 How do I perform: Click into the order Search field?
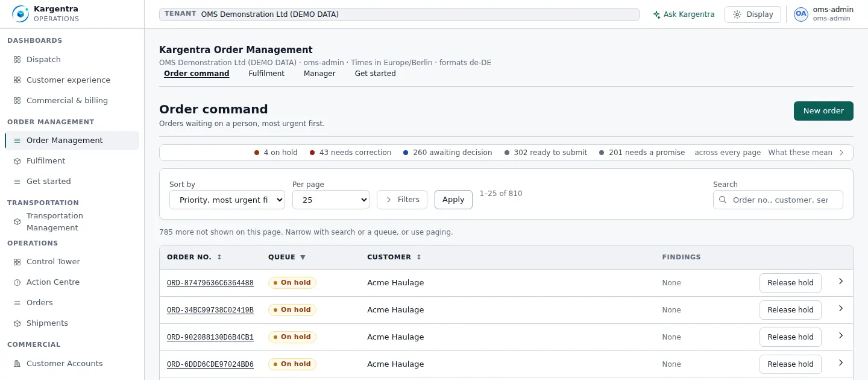coord(778,200)
